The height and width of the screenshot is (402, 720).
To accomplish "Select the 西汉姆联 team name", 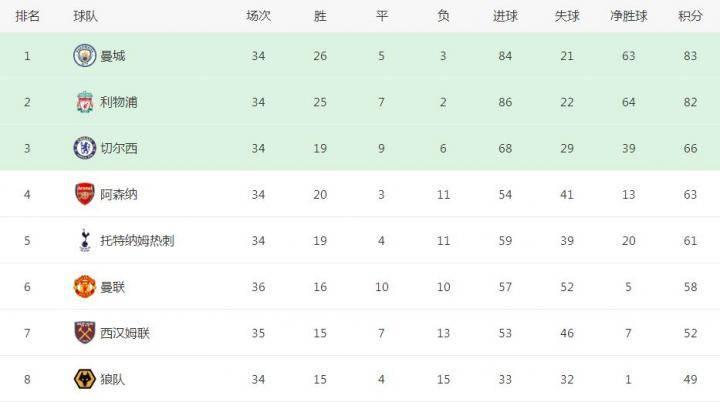I will point(125,333).
